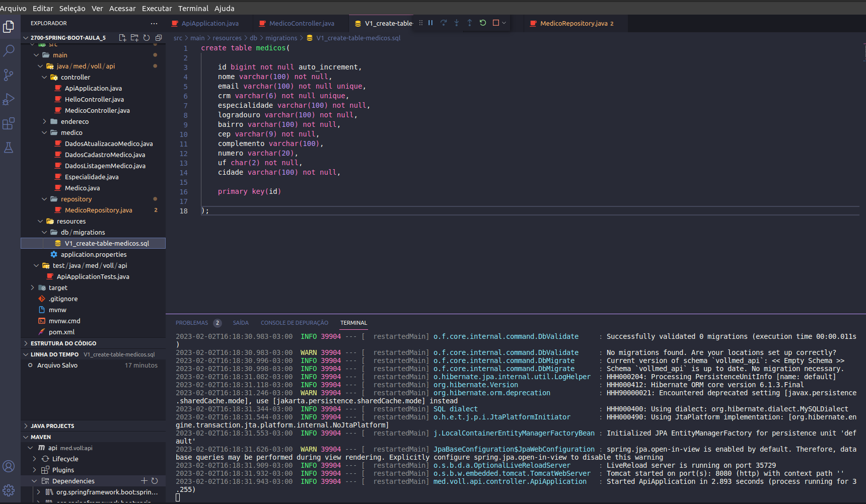Open the Run and Debug view

tap(9, 99)
